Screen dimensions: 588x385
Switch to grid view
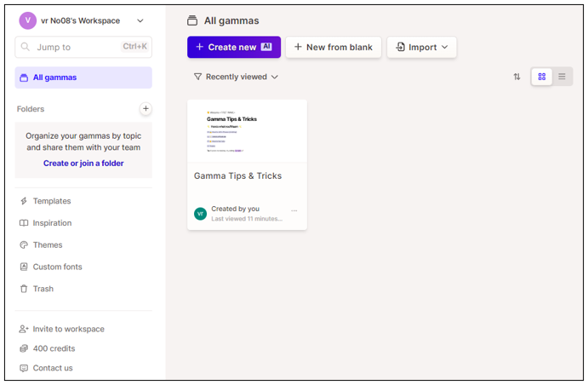[x=541, y=77]
